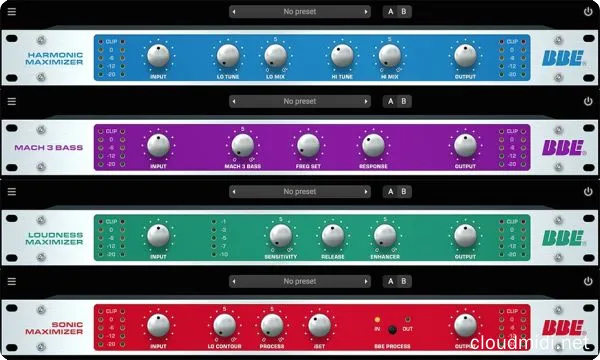Image resolution: width=600 pixels, height=360 pixels.
Task: Select the previous preset for Harmonic Maximizer
Action: 234,12
